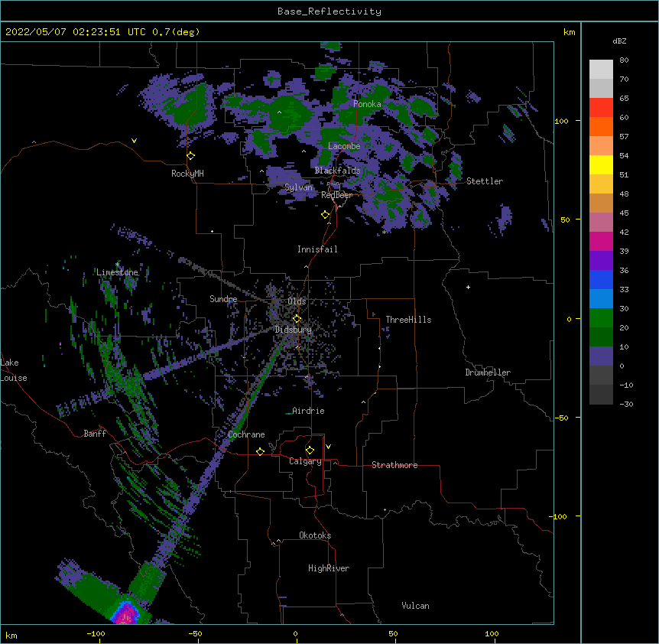This screenshot has width=659, height=644.
Task: Select the bright blue 33–36 dBZ legend swatch
Action: point(601,279)
